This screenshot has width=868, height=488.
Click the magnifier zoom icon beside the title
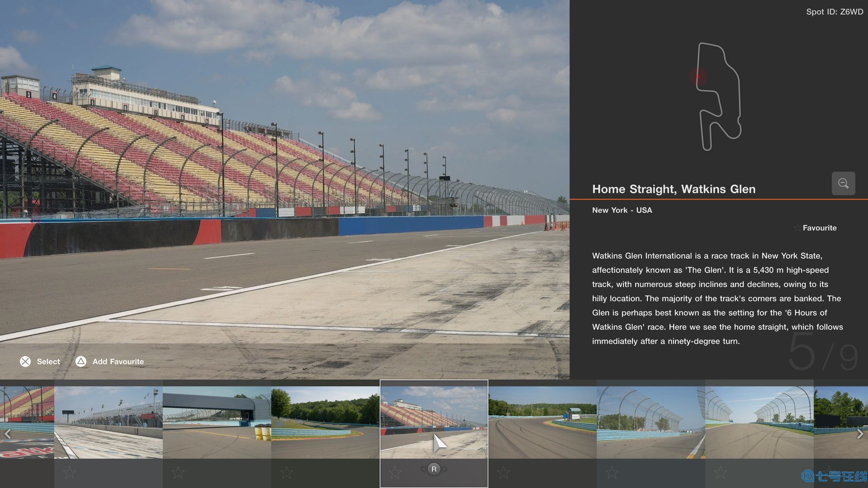pyautogui.click(x=843, y=183)
